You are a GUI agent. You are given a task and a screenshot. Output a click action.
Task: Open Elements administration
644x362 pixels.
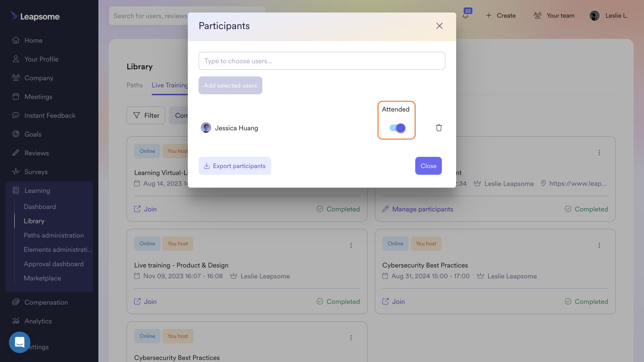click(x=58, y=249)
